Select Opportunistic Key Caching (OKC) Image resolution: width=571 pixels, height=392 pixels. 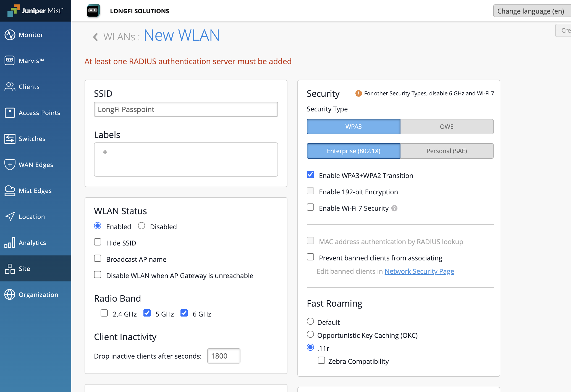point(310,334)
